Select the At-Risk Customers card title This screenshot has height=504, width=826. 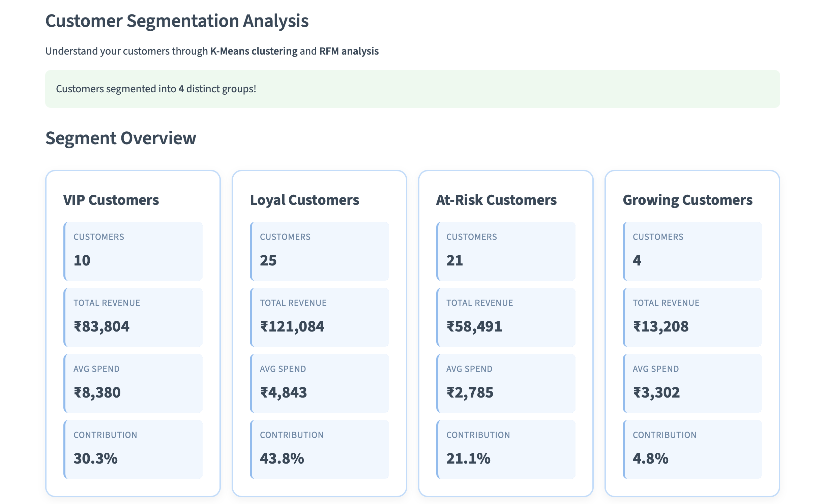coord(496,200)
